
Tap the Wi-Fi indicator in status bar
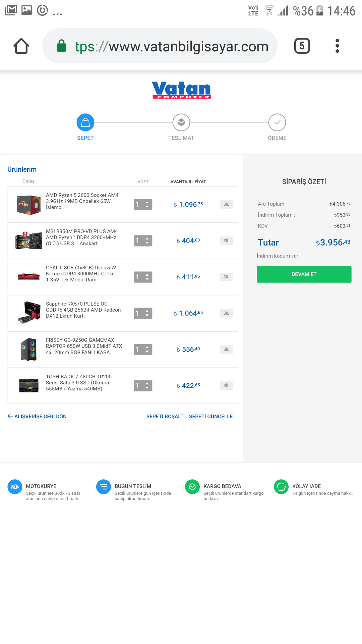269,10
